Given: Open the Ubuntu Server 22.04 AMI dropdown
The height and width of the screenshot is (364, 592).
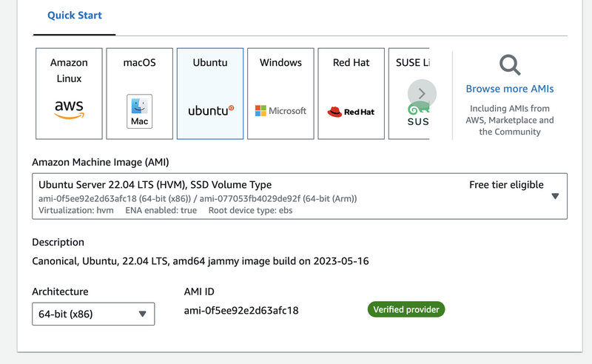Looking at the screenshot, I should click(300, 196).
